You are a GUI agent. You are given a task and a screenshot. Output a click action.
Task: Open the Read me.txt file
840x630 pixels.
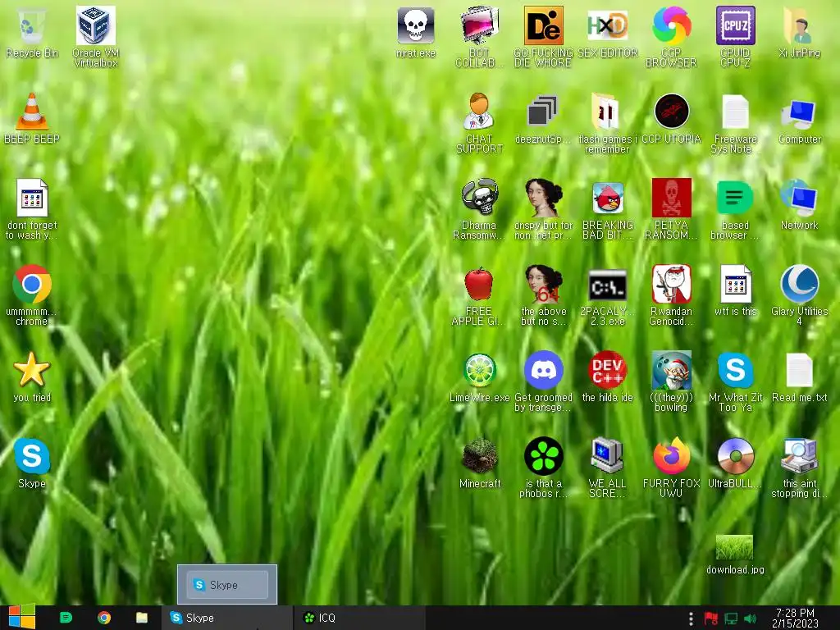coord(799,370)
